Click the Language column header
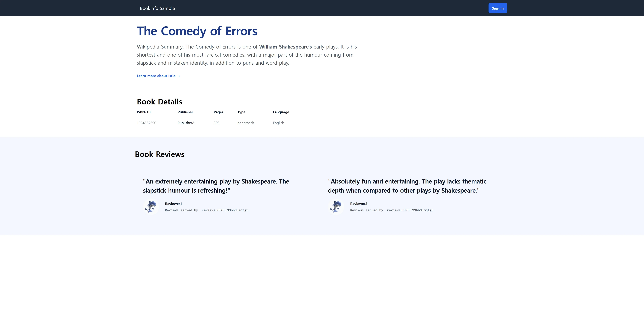Viewport: 644px width, 320px height. click(281, 112)
